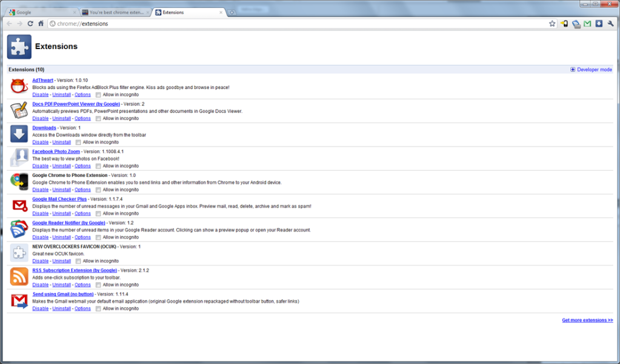Click the Facebook Photo Zoom icon
This screenshot has height=364, width=620.
(19, 157)
